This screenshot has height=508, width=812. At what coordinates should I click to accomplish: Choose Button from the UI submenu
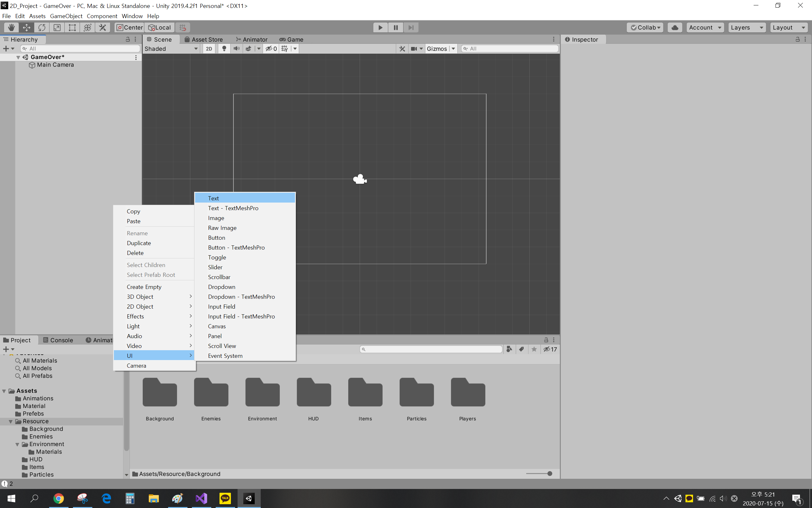point(245,237)
